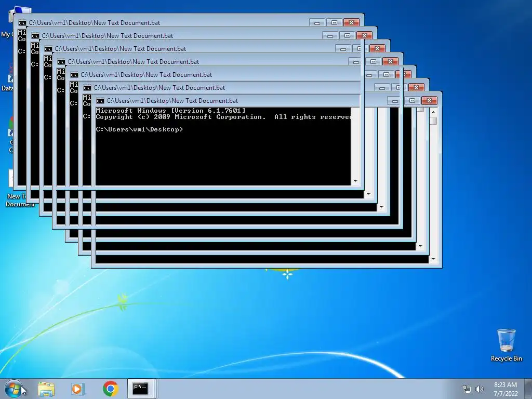
Task: Click the title-bar cmd icon of the third cascaded window
Action: click(x=48, y=49)
